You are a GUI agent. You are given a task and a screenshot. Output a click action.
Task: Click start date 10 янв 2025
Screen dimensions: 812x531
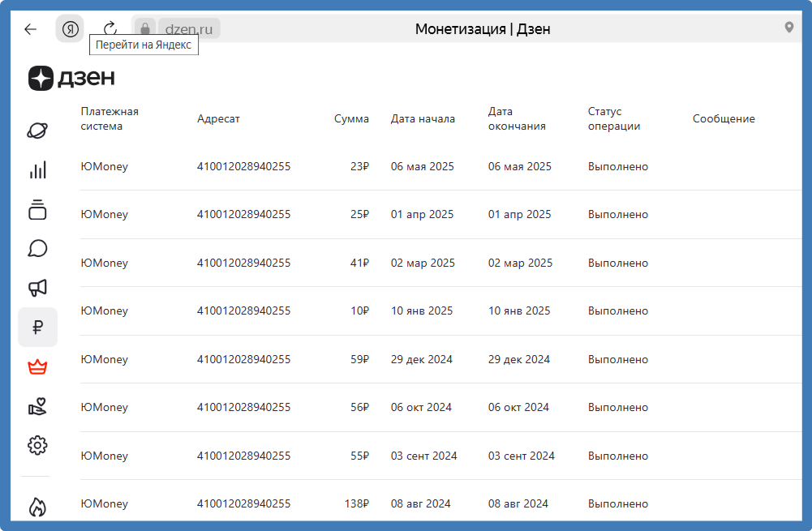click(x=422, y=310)
